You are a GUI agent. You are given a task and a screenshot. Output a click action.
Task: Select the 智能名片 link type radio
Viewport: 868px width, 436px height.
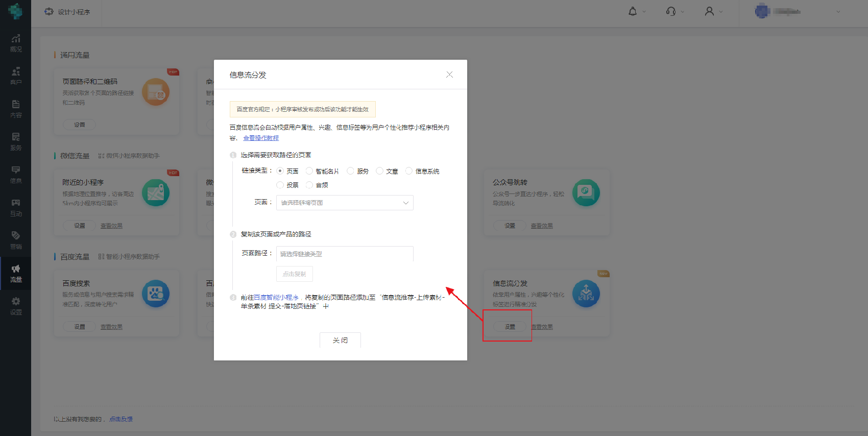309,171
